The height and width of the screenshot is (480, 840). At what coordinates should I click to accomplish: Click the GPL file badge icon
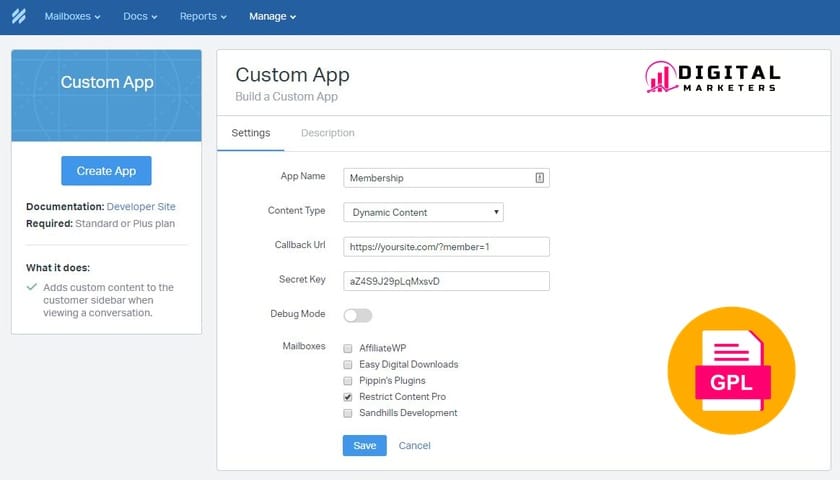(x=730, y=370)
